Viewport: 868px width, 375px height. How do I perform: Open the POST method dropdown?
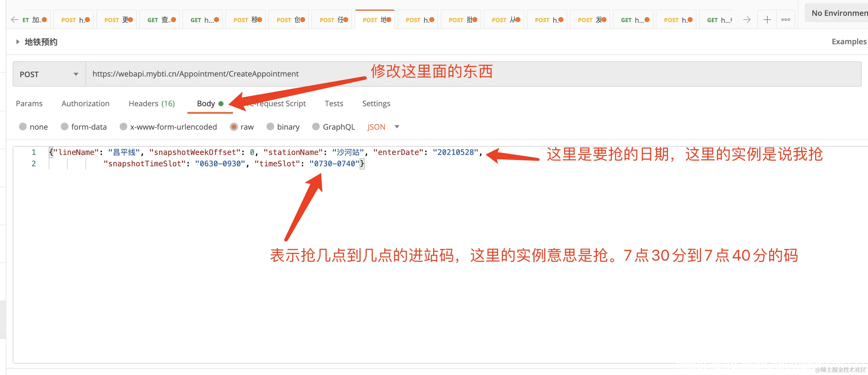pos(49,74)
